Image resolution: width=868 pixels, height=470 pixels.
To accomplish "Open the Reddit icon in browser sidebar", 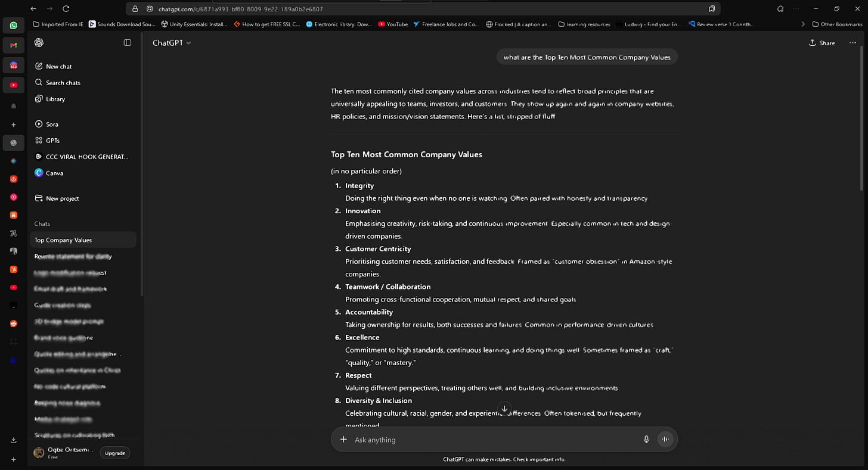I will pyautogui.click(x=13, y=323).
